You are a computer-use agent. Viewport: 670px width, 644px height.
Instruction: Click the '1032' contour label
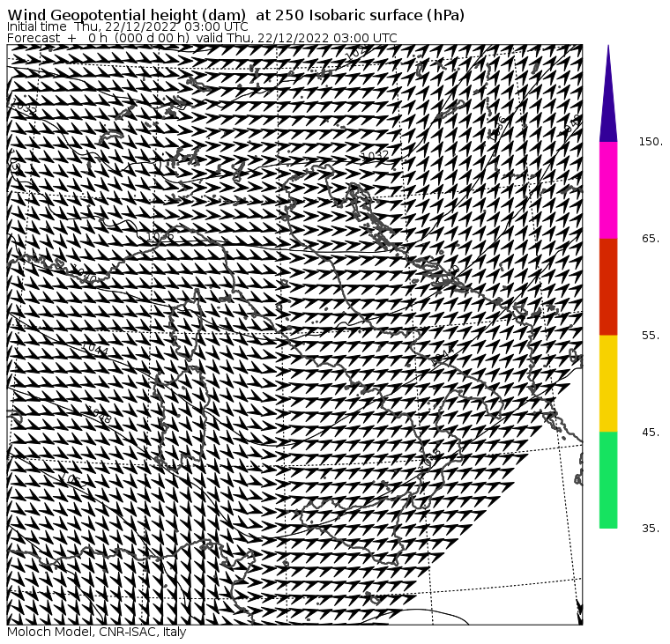pyautogui.click(x=376, y=155)
